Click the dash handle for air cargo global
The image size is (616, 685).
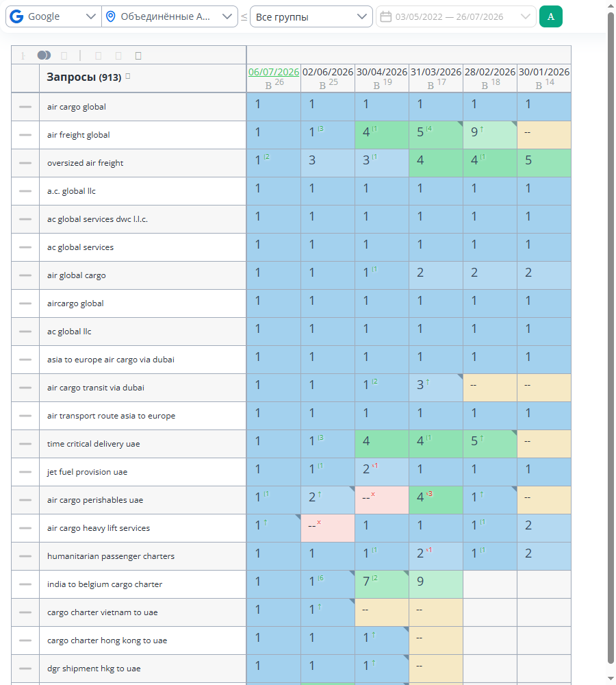click(x=25, y=107)
